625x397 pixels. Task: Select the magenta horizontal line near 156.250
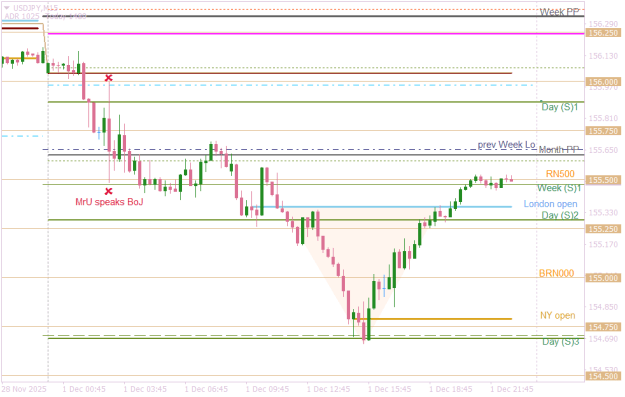tap(316, 34)
